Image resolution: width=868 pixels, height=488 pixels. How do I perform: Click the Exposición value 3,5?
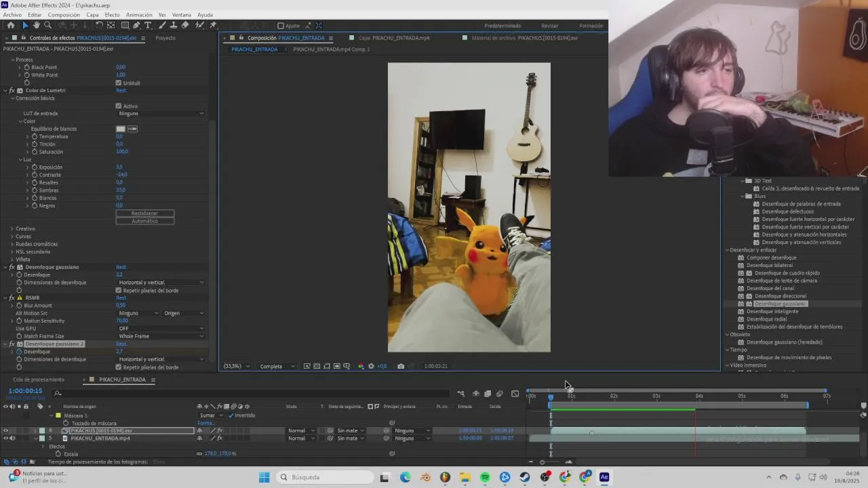(119, 167)
